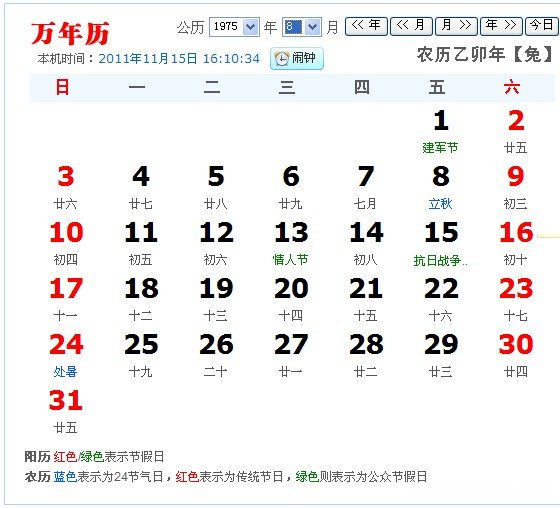Go to previous month with 《月 button
Viewport: 560px width, 508px height.
pos(411,26)
